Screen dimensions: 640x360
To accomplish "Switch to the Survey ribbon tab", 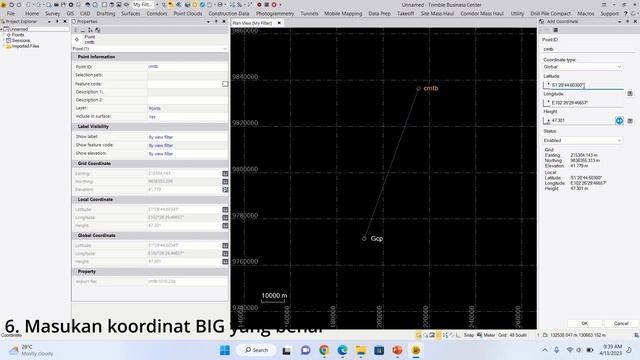I will pos(52,13).
